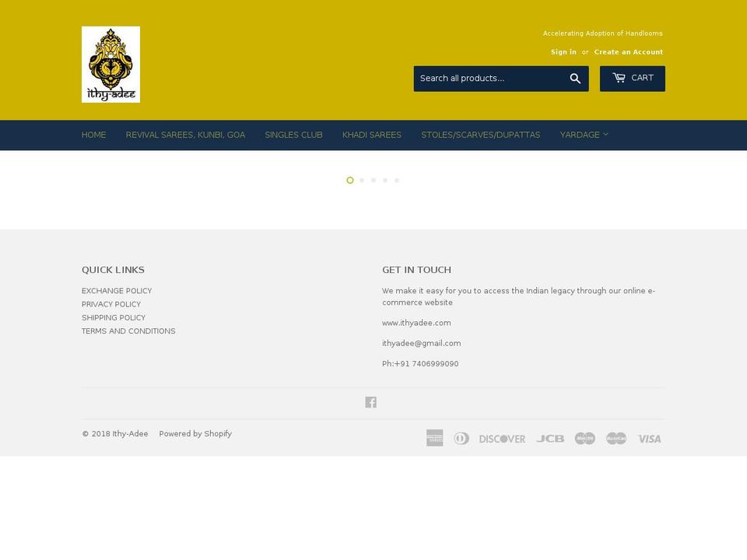The image size is (747, 560).
Task: Open the Facebook page icon
Action: [x=370, y=402]
